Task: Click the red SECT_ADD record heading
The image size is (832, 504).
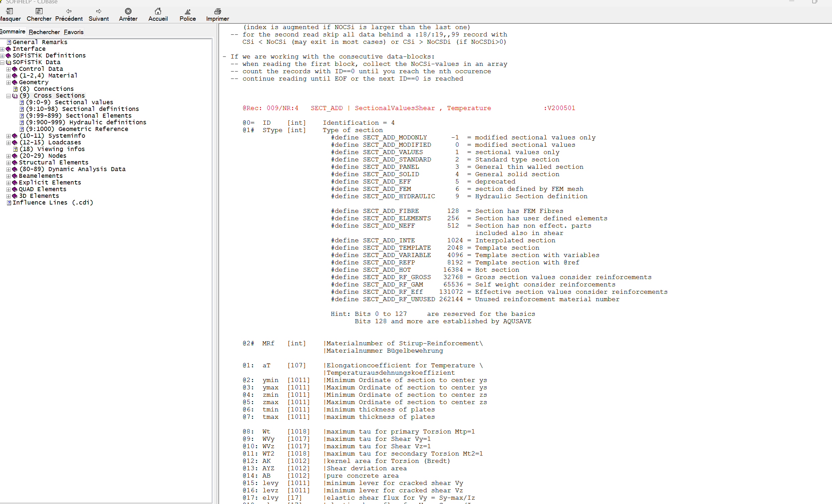Action: click(409, 108)
